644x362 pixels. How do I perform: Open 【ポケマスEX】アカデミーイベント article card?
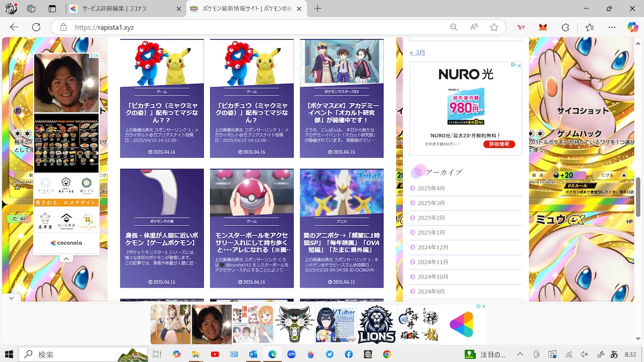click(342, 98)
